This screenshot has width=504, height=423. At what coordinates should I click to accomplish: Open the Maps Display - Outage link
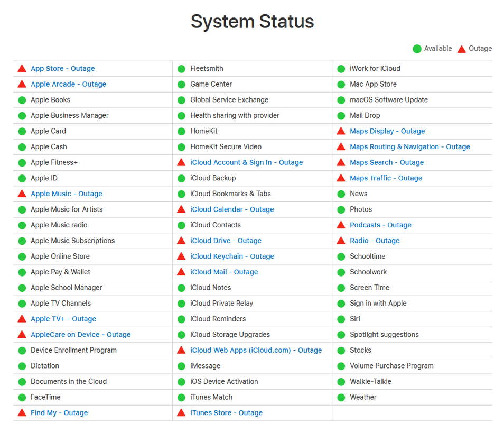387,131
